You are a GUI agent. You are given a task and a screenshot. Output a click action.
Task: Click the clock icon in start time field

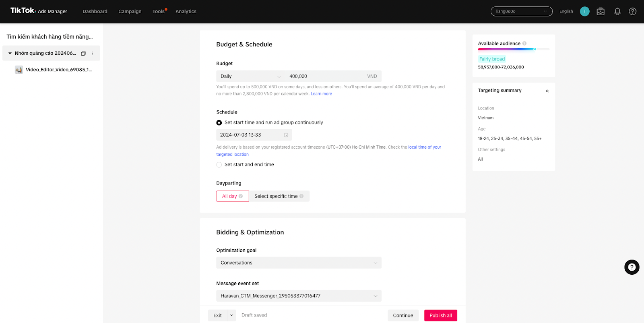pyautogui.click(x=286, y=135)
